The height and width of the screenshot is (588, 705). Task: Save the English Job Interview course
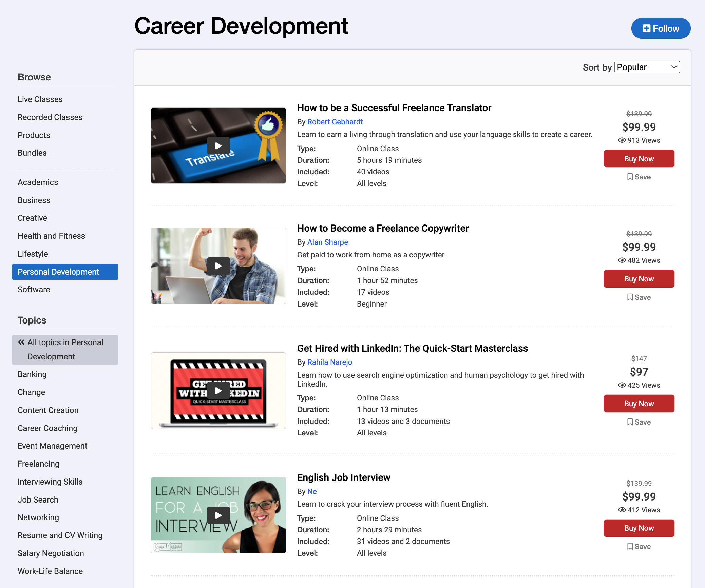tap(639, 546)
